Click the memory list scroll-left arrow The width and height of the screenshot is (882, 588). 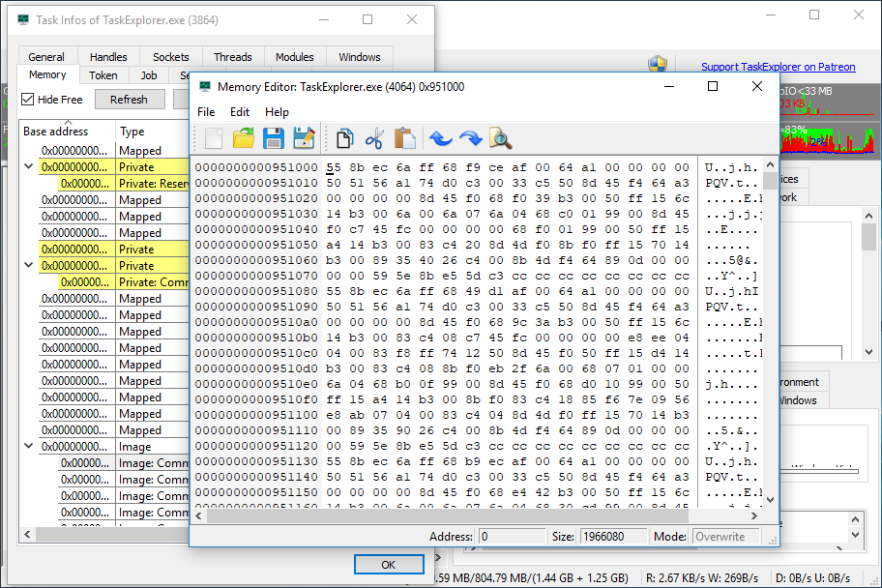pyautogui.click(x=27, y=534)
